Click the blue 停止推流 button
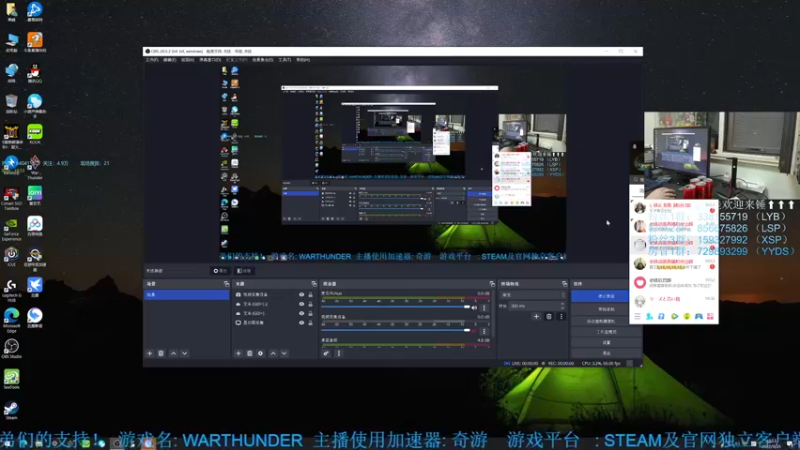800x450 pixels. point(606,296)
